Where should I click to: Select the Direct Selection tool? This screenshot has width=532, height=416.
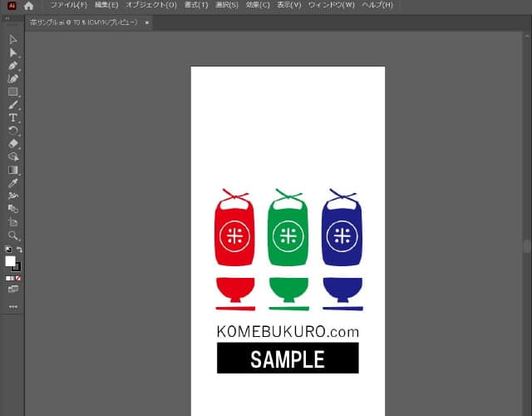tap(13, 52)
